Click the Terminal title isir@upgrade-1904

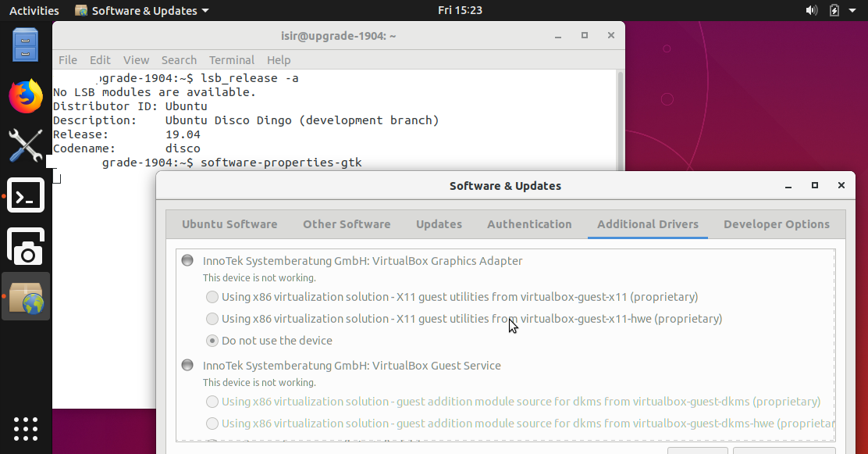pos(338,36)
